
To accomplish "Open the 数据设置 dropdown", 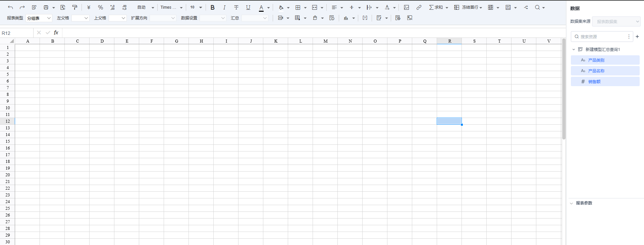I will 213,18.
